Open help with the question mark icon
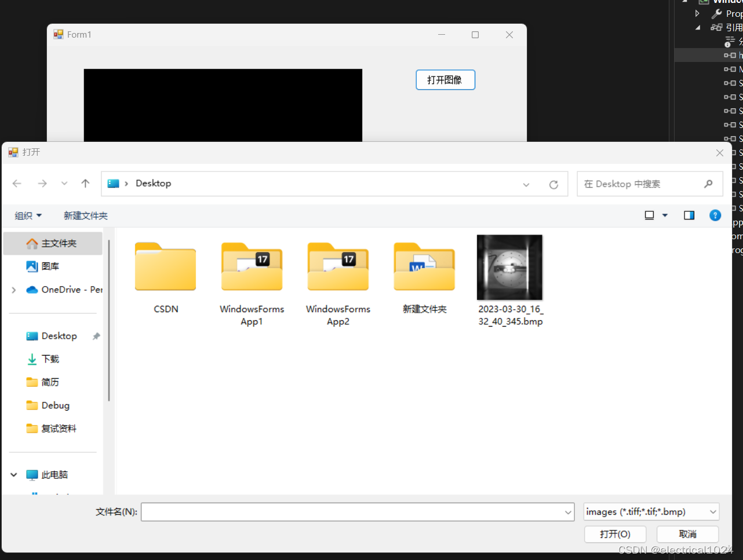Image resolution: width=743 pixels, height=560 pixels. click(715, 215)
